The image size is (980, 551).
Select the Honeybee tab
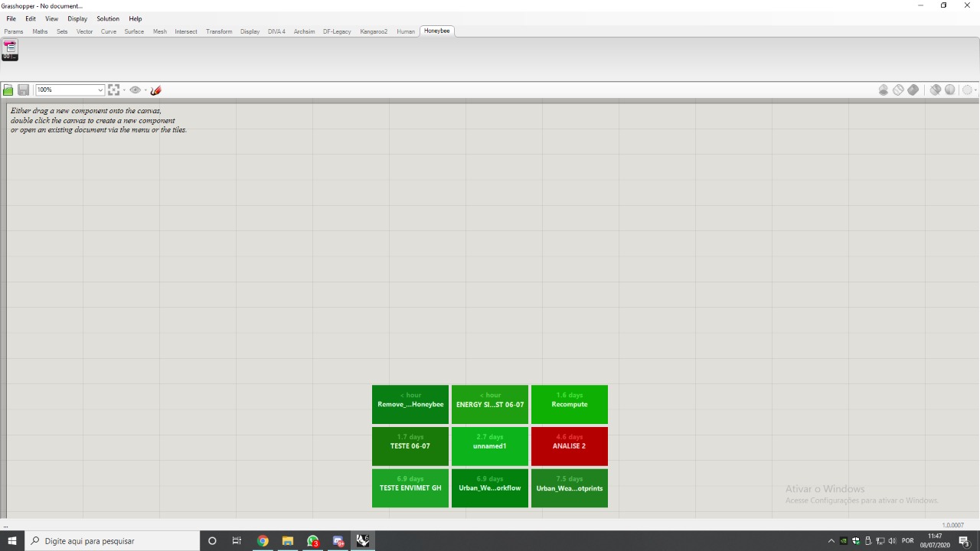click(x=437, y=31)
